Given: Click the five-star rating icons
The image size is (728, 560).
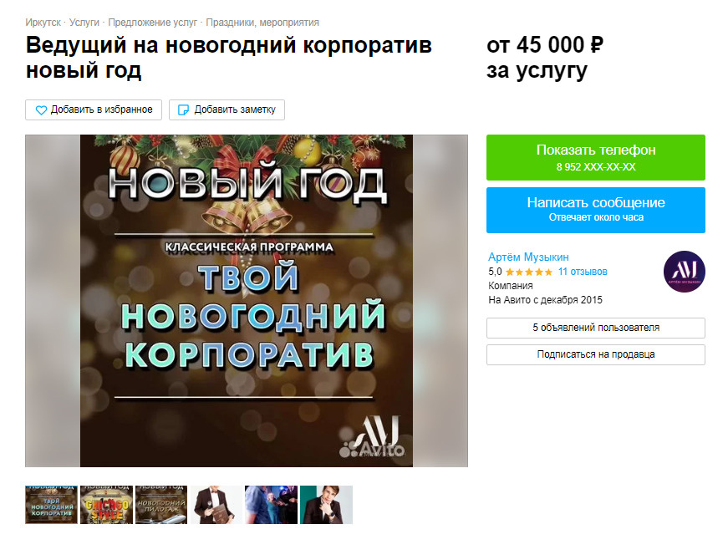Looking at the screenshot, I should point(529,272).
